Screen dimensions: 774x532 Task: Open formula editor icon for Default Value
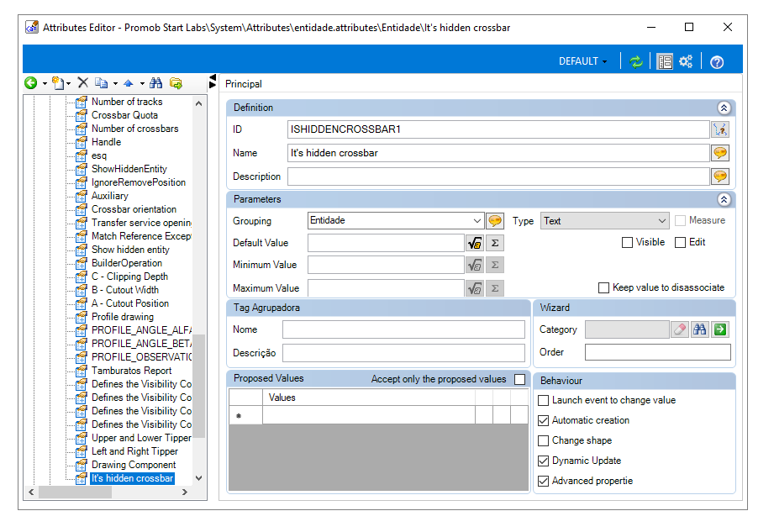tap(475, 243)
